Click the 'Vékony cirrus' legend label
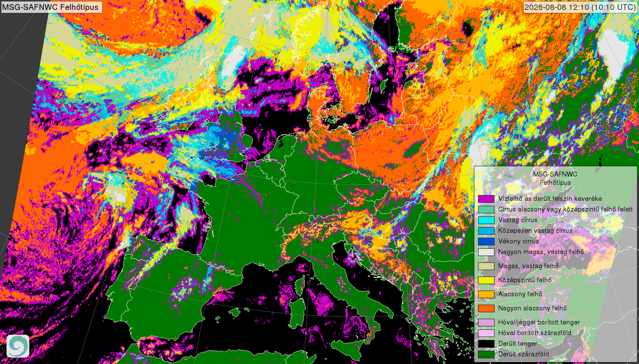 pyautogui.click(x=518, y=241)
